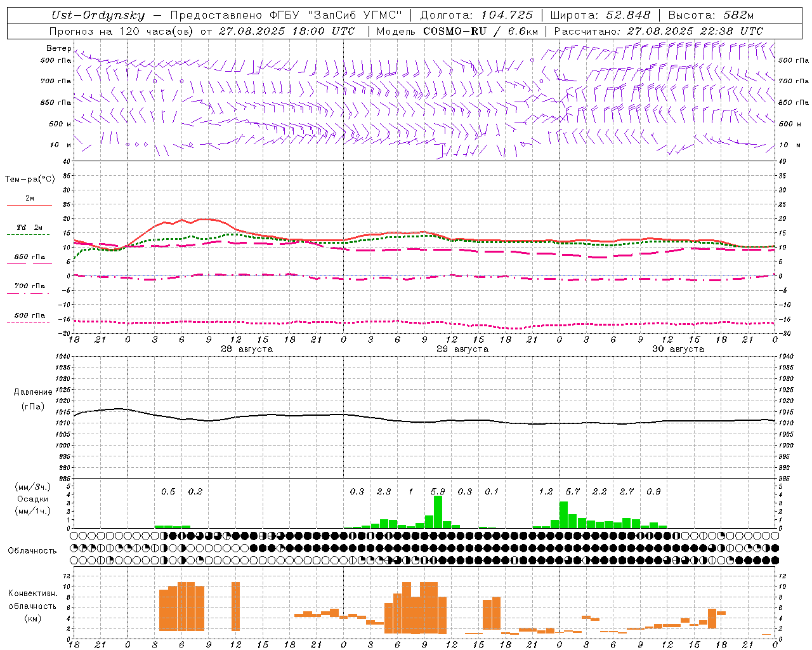
Task: Click the 2.7 precipitation total
Action: (x=627, y=491)
